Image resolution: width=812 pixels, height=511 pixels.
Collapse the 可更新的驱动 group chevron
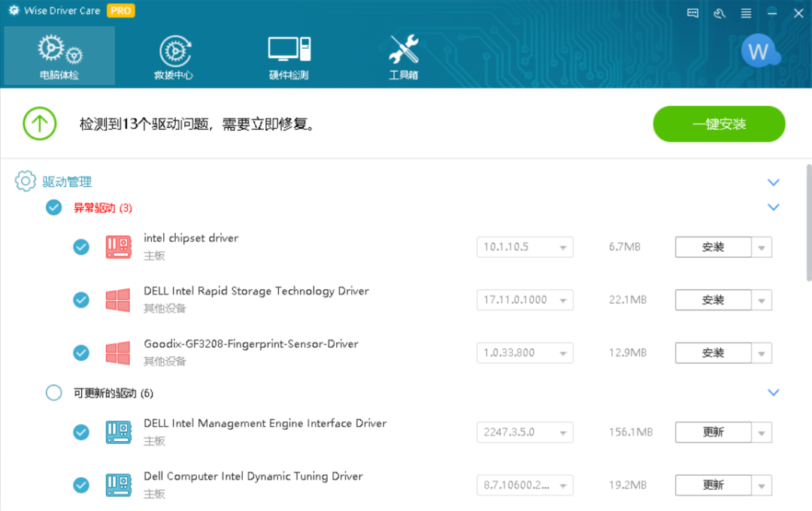click(x=773, y=392)
